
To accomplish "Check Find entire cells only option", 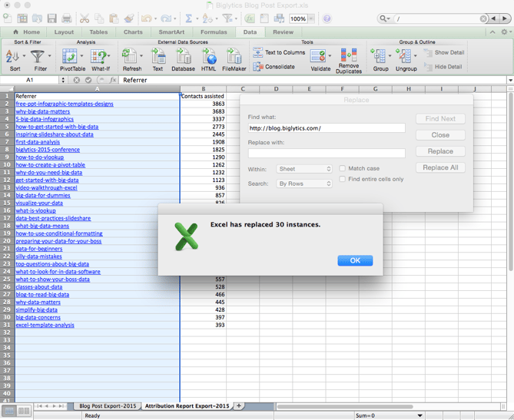I will click(343, 179).
